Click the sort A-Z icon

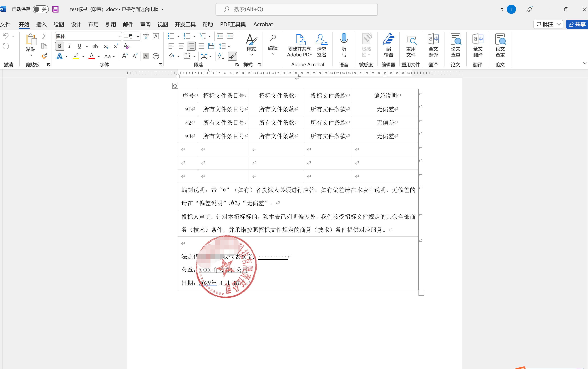click(x=221, y=56)
